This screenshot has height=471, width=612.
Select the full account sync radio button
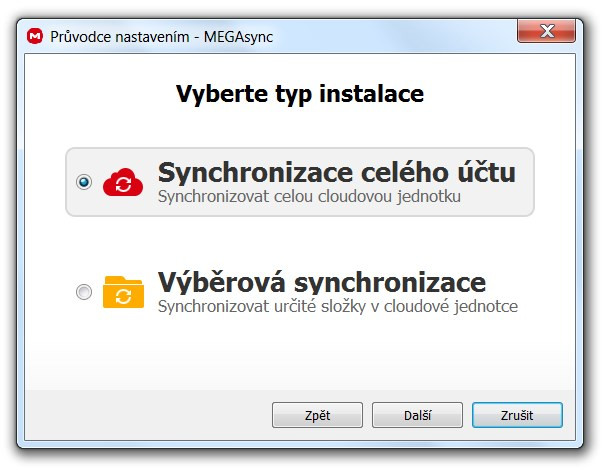click(84, 182)
